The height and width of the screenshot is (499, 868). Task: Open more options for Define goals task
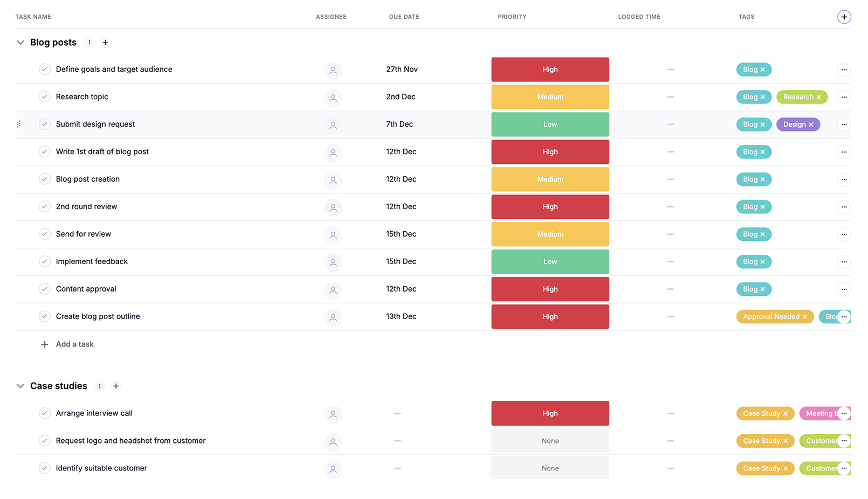844,70
